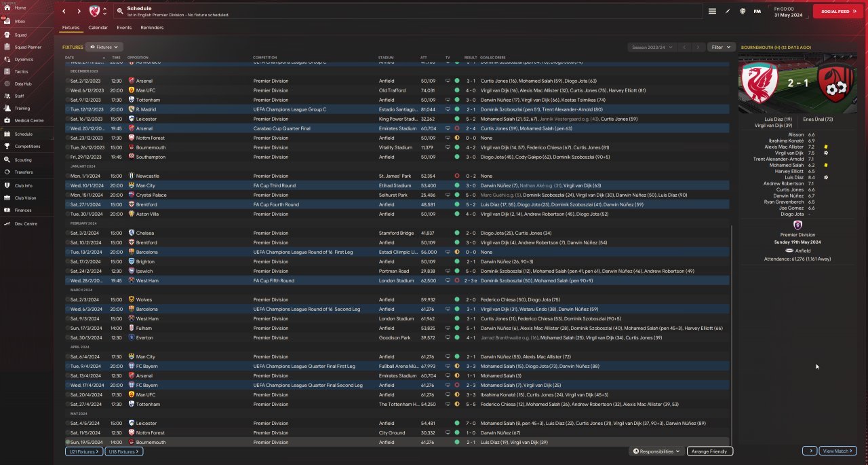Click the Social Feed button
This screenshot has width=868, height=465.
click(x=837, y=12)
